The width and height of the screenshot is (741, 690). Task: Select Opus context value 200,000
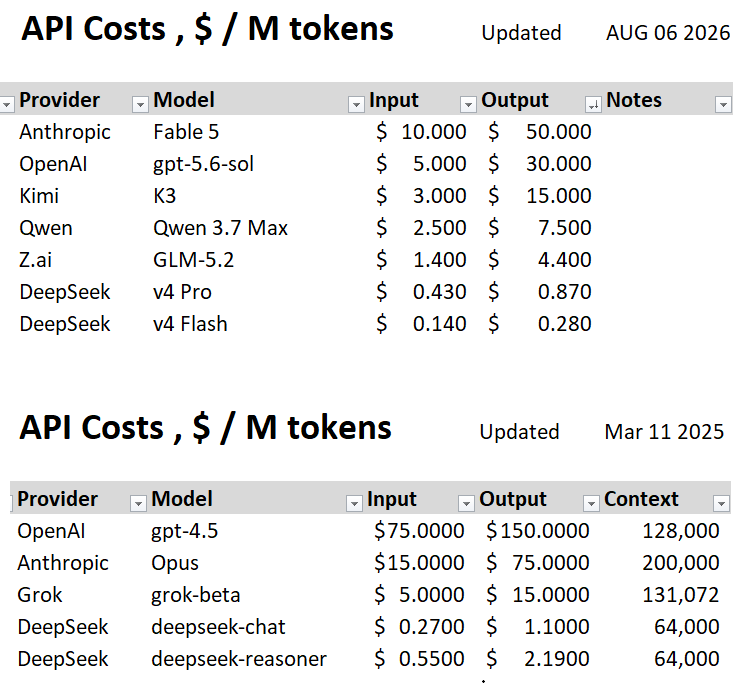coord(681,563)
